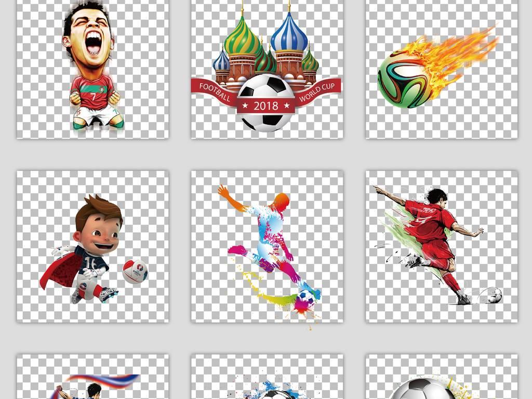532x399 pixels.
Task: Select the cartoon boy with red cape
Action: [x=92, y=246]
